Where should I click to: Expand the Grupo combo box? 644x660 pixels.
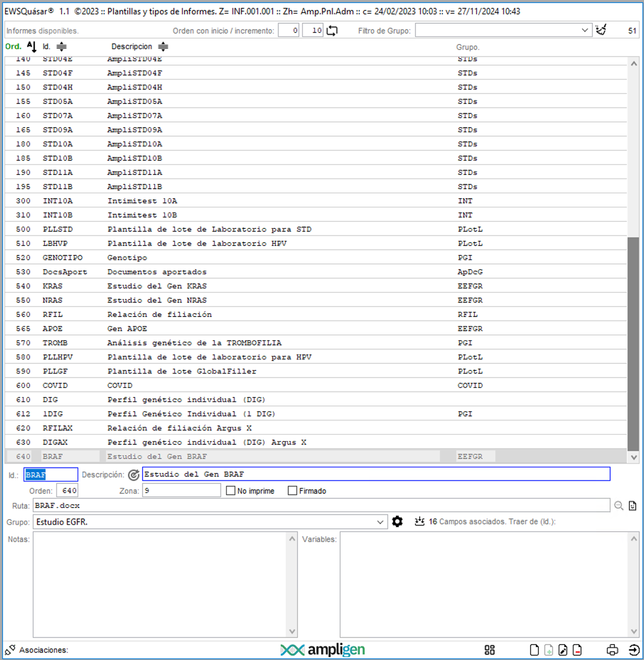pyautogui.click(x=380, y=522)
